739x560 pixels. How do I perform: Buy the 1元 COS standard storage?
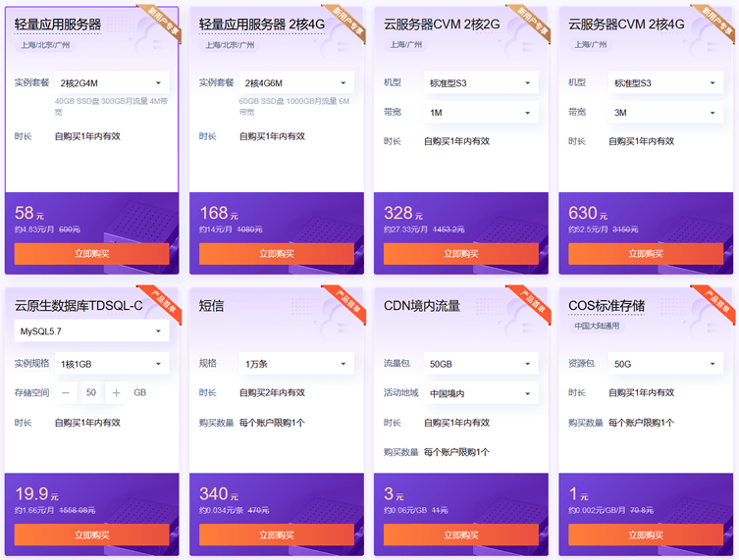point(646,535)
